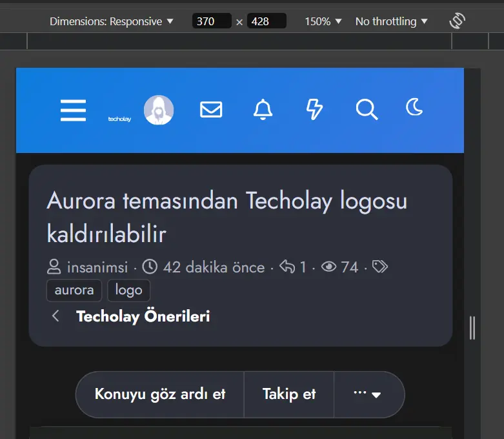Open the user avatar profile menu
Viewport: 504px width, 439px height.
pyautogui.click(x=159, y=110)
